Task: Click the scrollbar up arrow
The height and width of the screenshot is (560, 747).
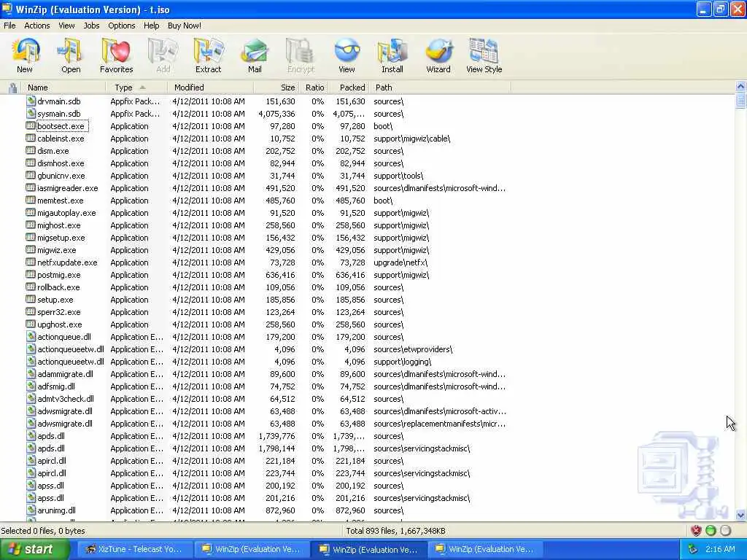Action: point(740,86)
